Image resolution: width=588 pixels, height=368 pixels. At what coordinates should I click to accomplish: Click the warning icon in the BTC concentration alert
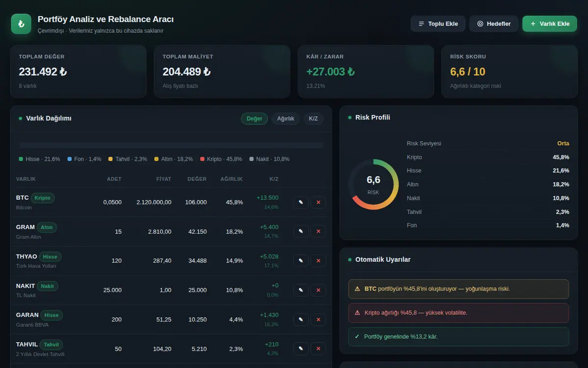[357, 289]
